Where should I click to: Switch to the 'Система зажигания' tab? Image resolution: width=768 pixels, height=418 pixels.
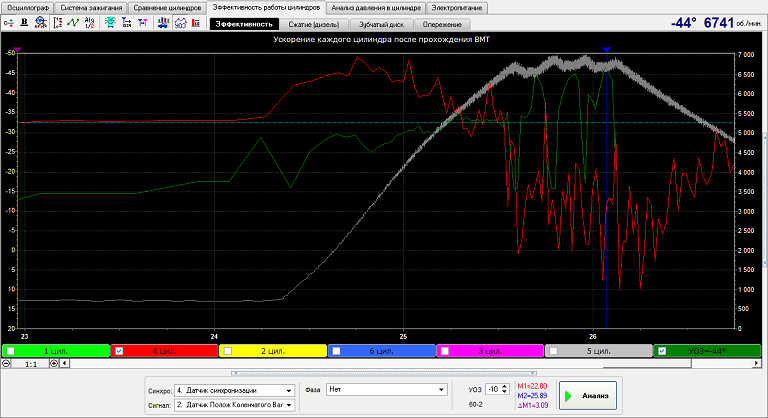91,8
